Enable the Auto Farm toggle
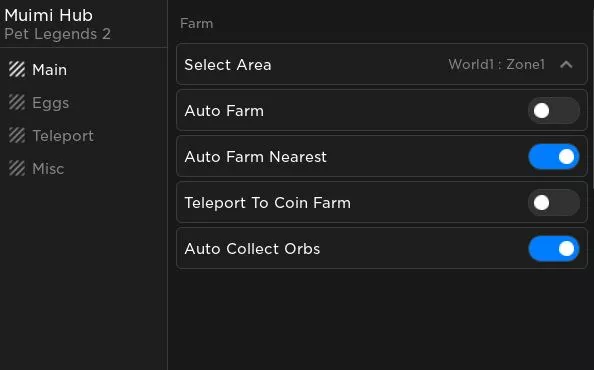594x370 pixels. click(554, 111)
